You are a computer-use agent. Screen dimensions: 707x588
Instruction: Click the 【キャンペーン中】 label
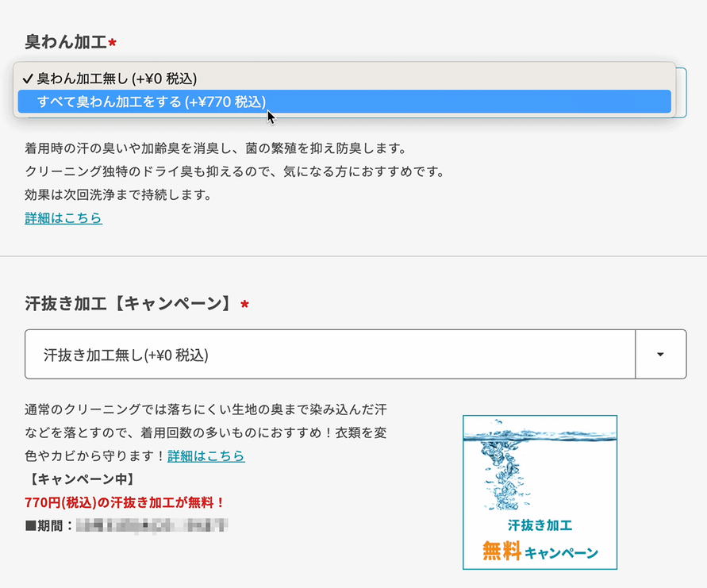click(79, 479)
